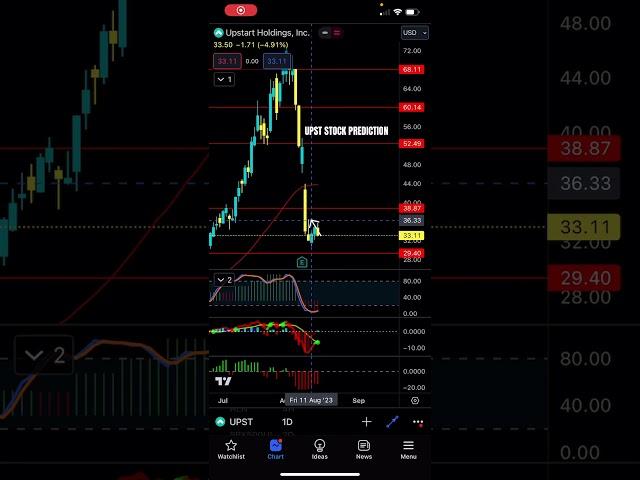Viewport: 640px width, 480px height.
Task: Tap the Wi-Fi status icon
Action: click(398, 12)
